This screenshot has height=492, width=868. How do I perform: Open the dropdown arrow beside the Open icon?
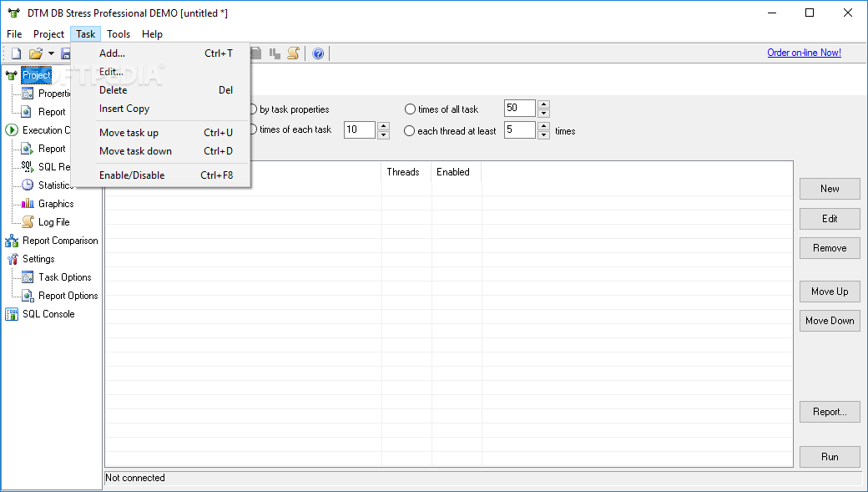(51, 53)
